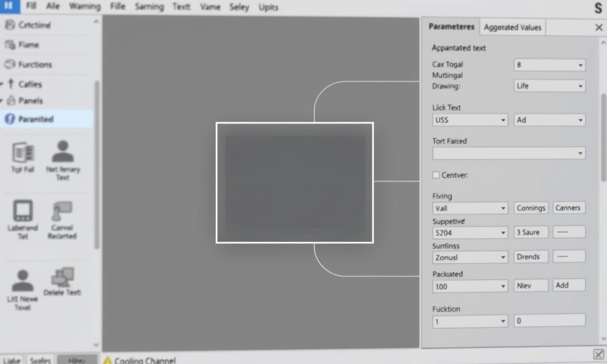
Task: Open the Cax Togal dropdown
Action: (x=549, y=65)
